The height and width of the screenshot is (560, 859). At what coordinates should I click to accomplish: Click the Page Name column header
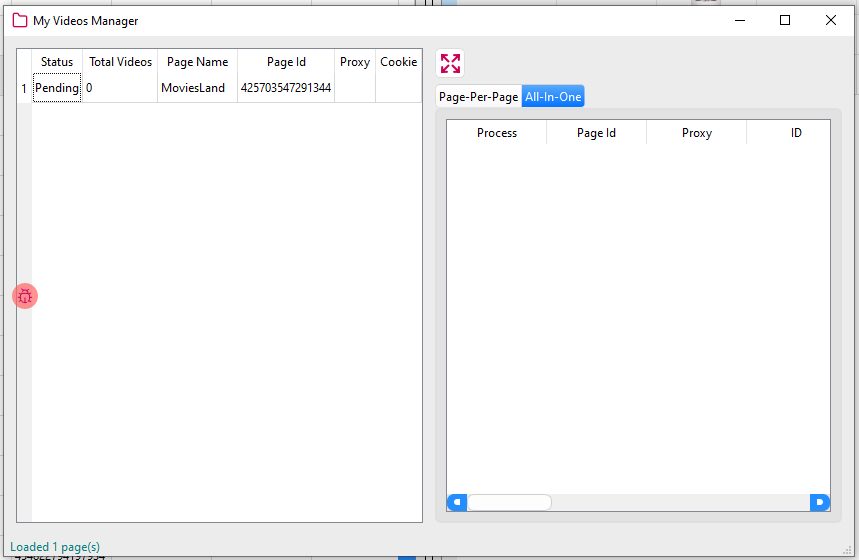(x=197, y=62)
